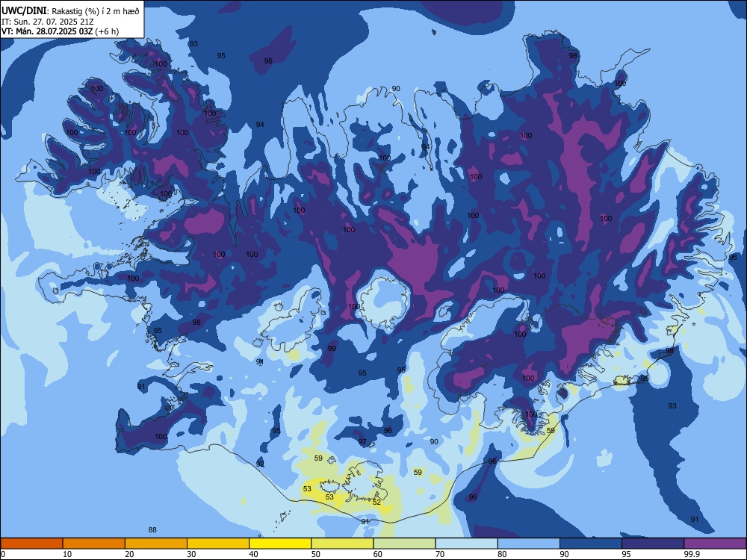This screenshot has width=747, height=560.
Task: Click the '97' humidity value on the map
Action: pyautogui.click(x=362, y=441)
